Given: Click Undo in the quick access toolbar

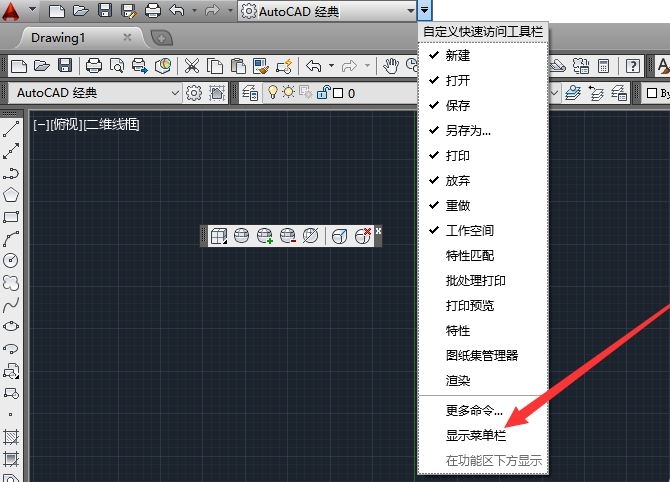Looking at the screenshot, I should [x=177, y=10].
